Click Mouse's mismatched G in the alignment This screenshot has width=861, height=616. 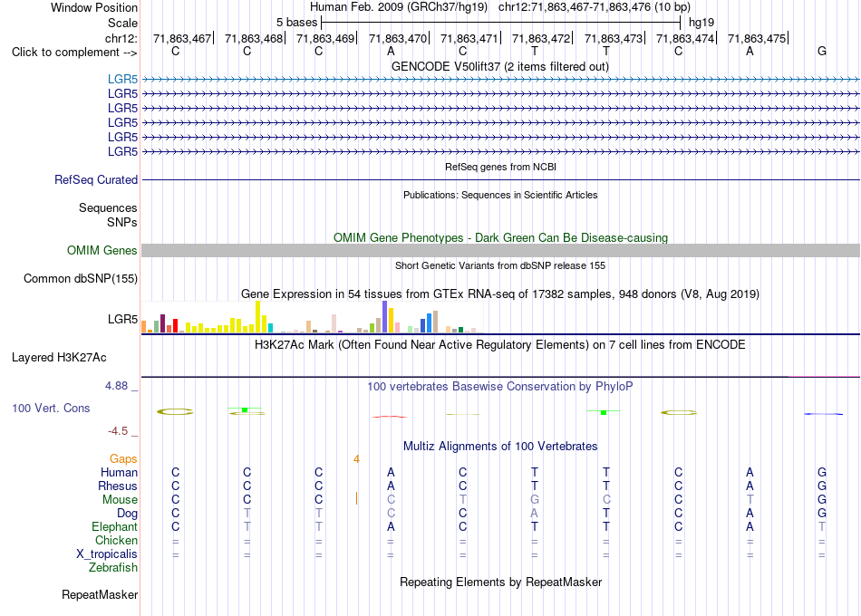[535, 500]
